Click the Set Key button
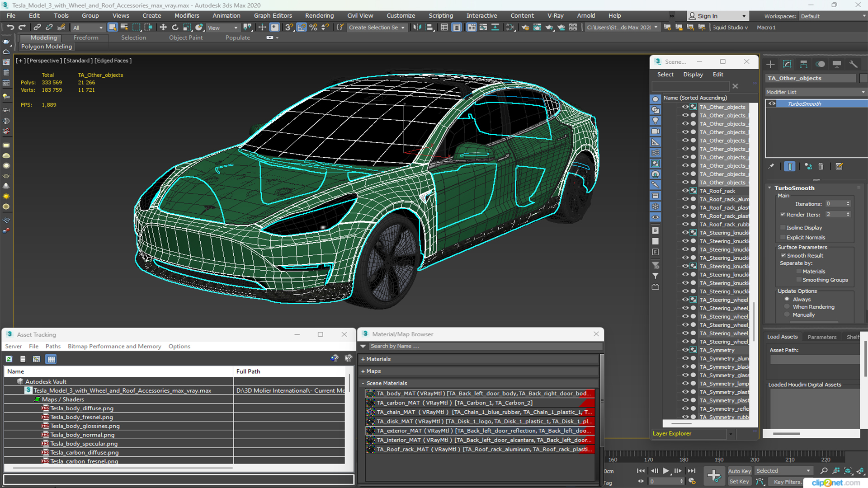 coord(739,482)
